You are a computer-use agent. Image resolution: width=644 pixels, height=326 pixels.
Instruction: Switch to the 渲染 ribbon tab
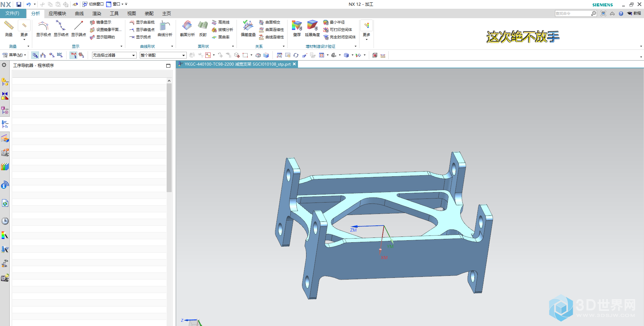click(x=97, y=13)
